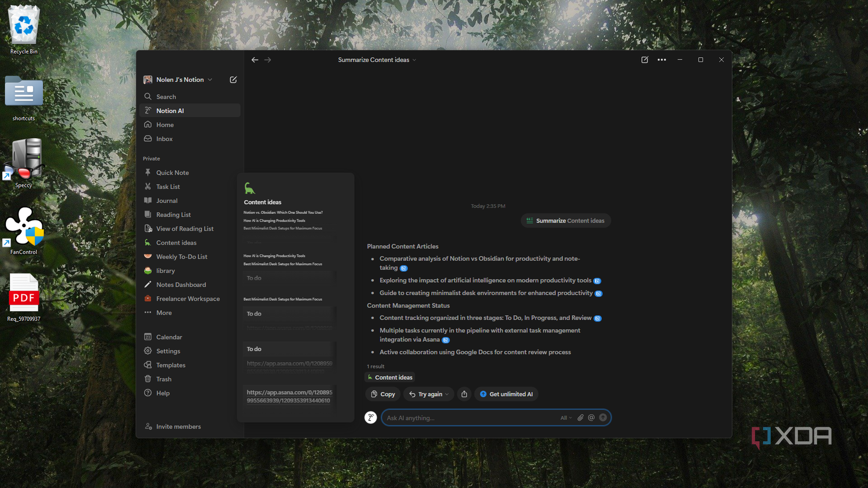Click Invite members
868x488 pixels.
pyautogui.click(x=172, y=427)
